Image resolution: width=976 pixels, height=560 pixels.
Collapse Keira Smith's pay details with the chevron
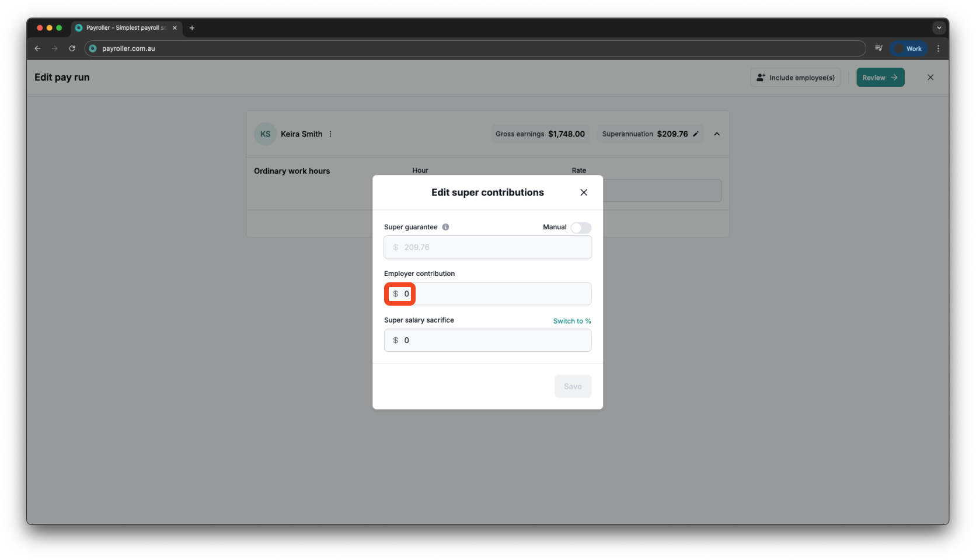(x=717, y=134)
